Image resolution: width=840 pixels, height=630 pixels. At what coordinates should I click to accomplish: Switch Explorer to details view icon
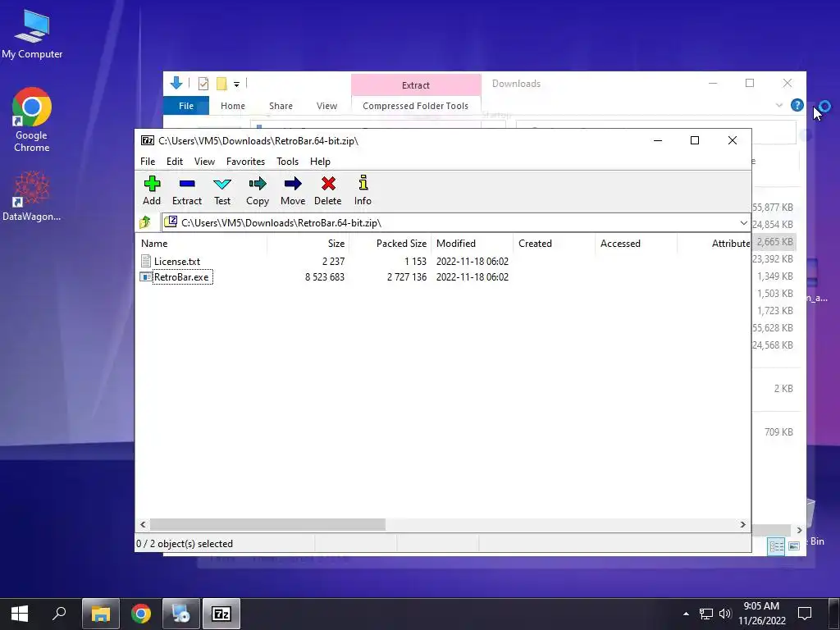(x=776, y=546)
